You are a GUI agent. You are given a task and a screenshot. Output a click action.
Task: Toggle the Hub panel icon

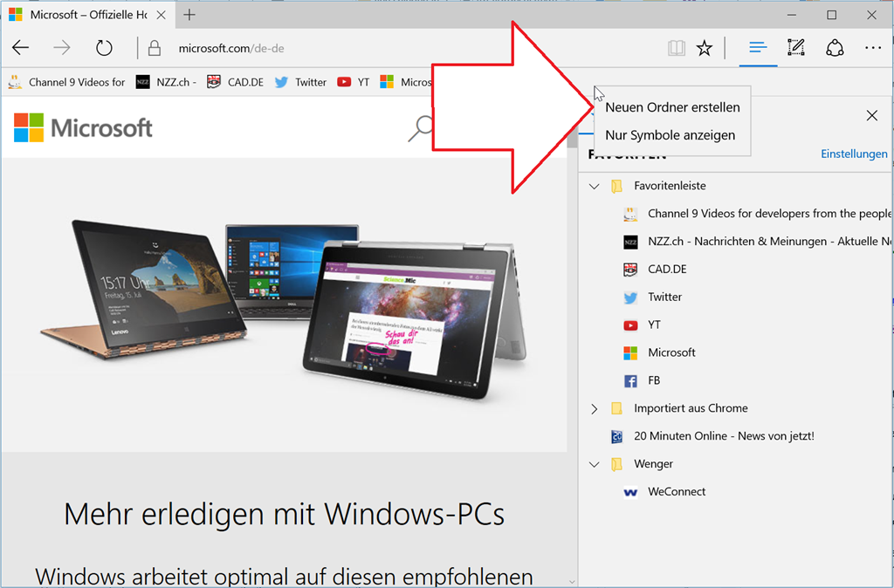[759, 48]
